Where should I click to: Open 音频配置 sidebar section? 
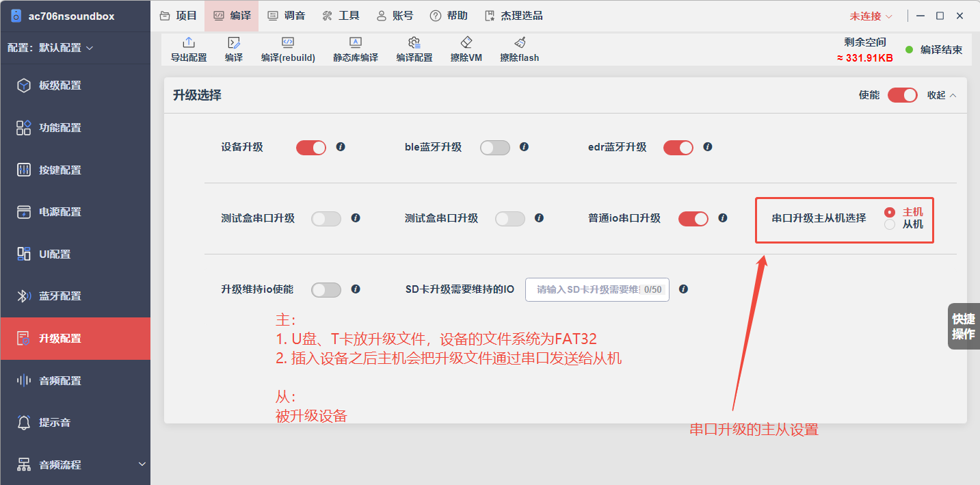point(75,380)
